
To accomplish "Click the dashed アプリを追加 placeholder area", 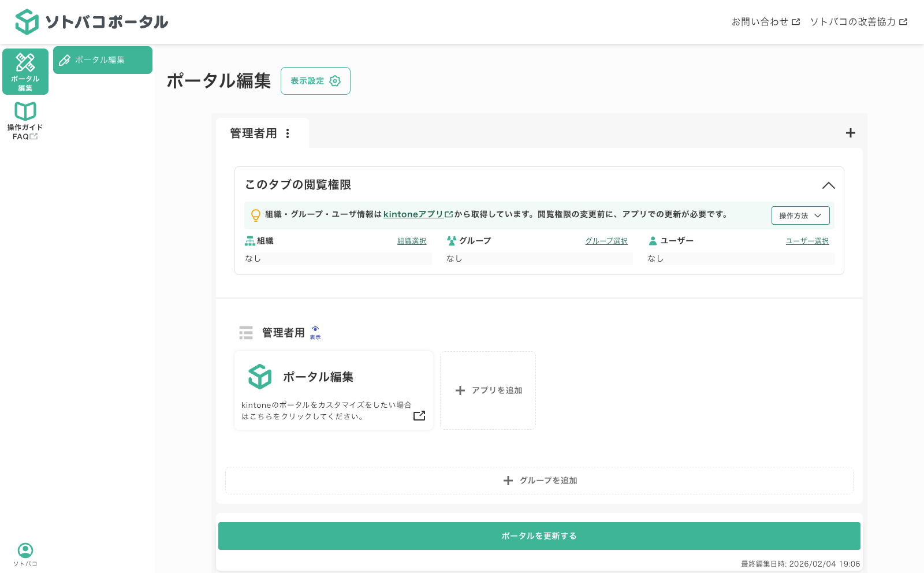I will [488, 390].
